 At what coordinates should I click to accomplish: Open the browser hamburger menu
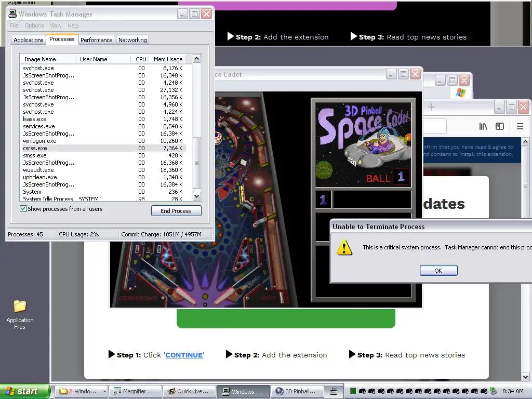point(520,126)
